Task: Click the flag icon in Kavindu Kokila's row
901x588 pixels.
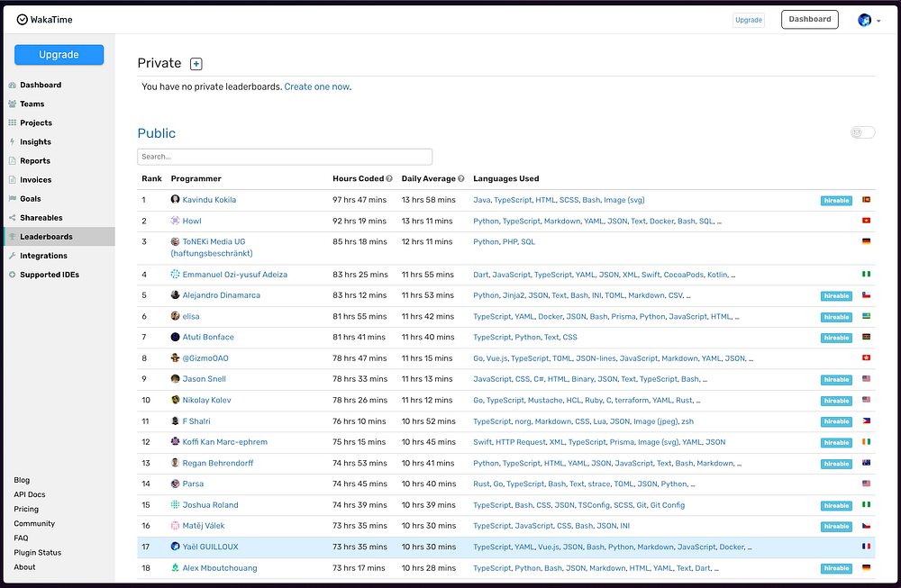Action: click(x=866, y=200)
